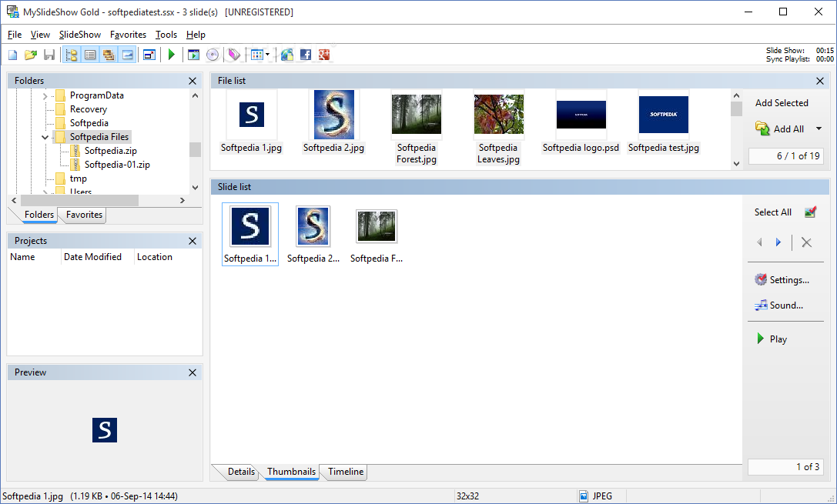The image size is (837, 504).
Task: Switch to the Folders tab
Action: (x=39, y=215)
